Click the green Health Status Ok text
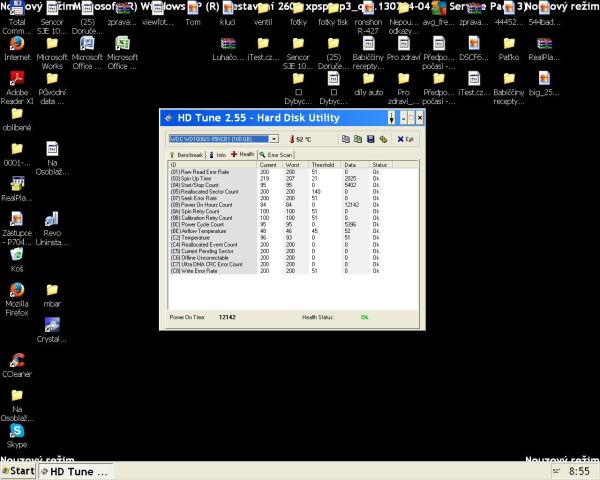The height and width of the screenshot is (480, 600). point(364,317)
